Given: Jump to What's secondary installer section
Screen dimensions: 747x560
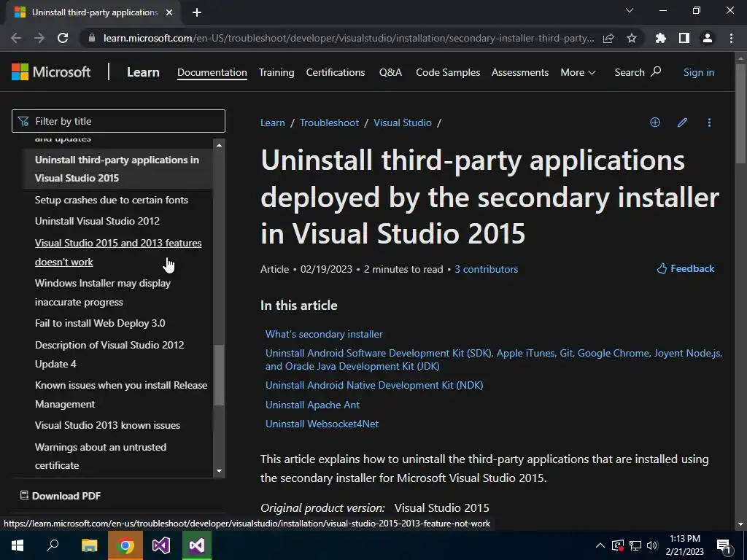Looking at the screenshot, I should point(324,334).
